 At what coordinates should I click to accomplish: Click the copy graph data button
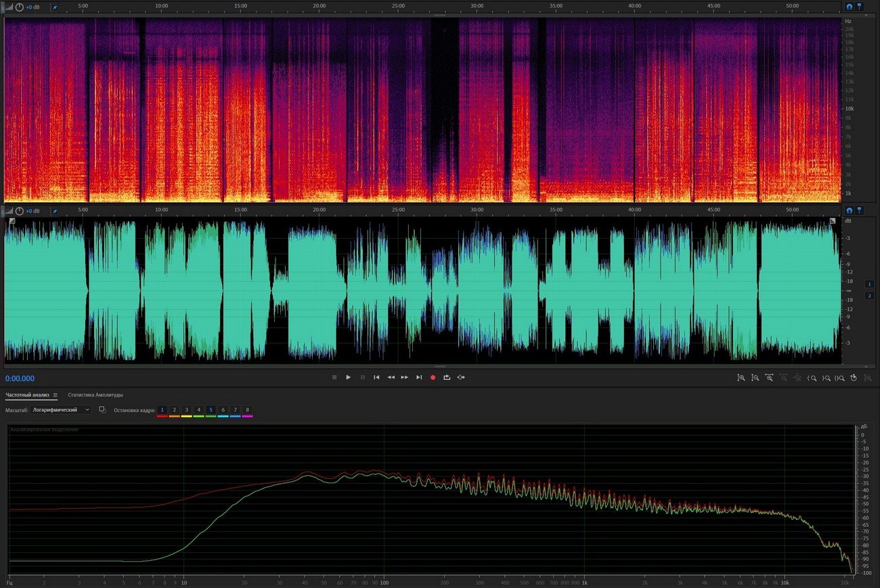pyautogui.click(x=102, y=410)
